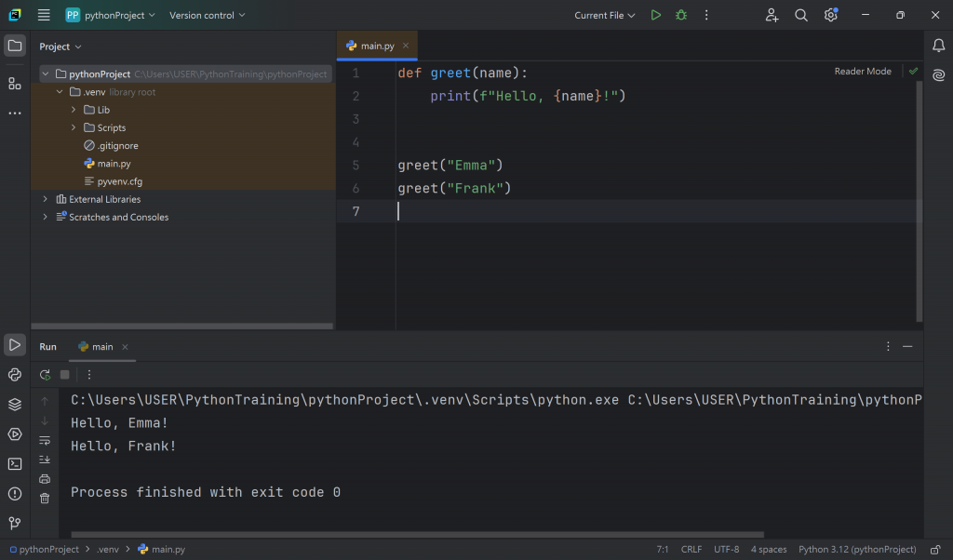Open the Version control menu
The image size is (953, 560).
(208, 15)
